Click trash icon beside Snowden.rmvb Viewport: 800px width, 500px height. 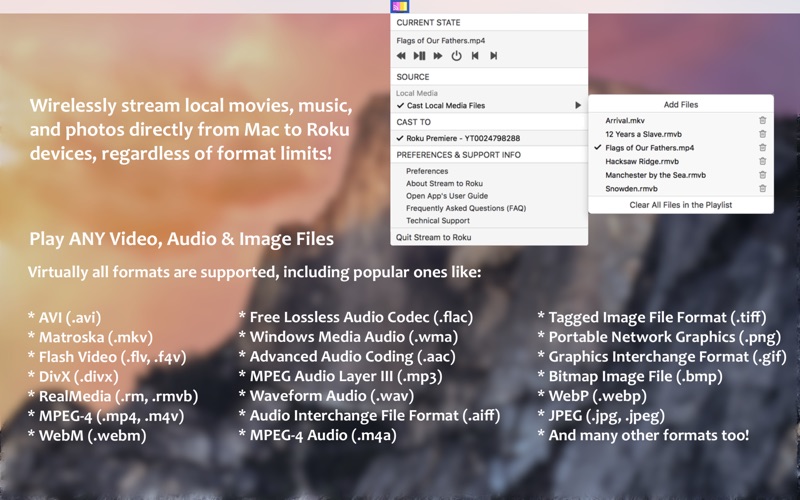(762, 188)
